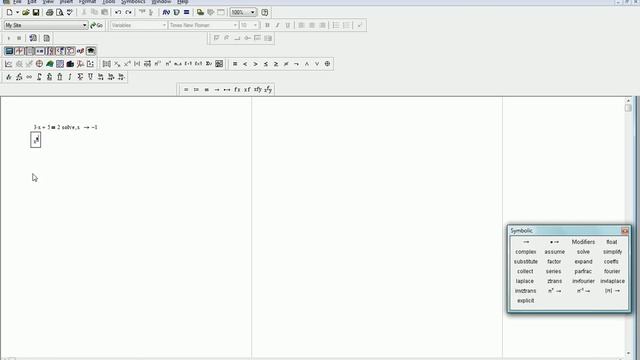Align the text left
The width and height of the screenshot is (640, 360).
tap(301, 25)
